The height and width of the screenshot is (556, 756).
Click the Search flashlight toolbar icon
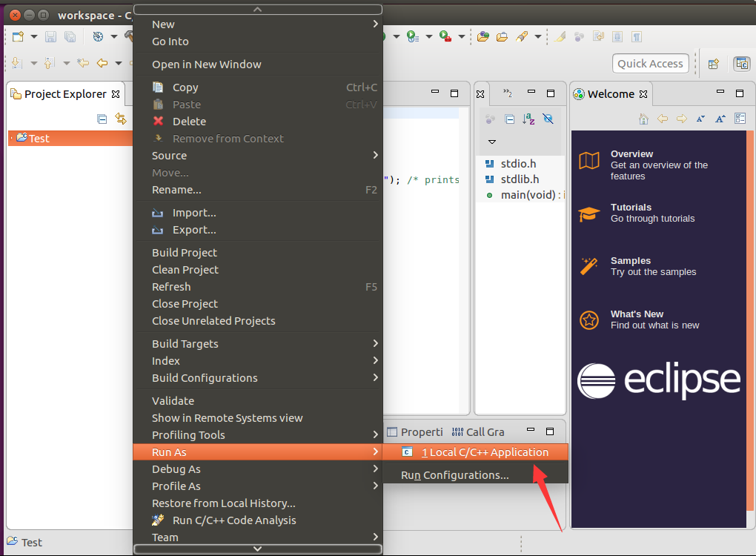tap(522, 36)
